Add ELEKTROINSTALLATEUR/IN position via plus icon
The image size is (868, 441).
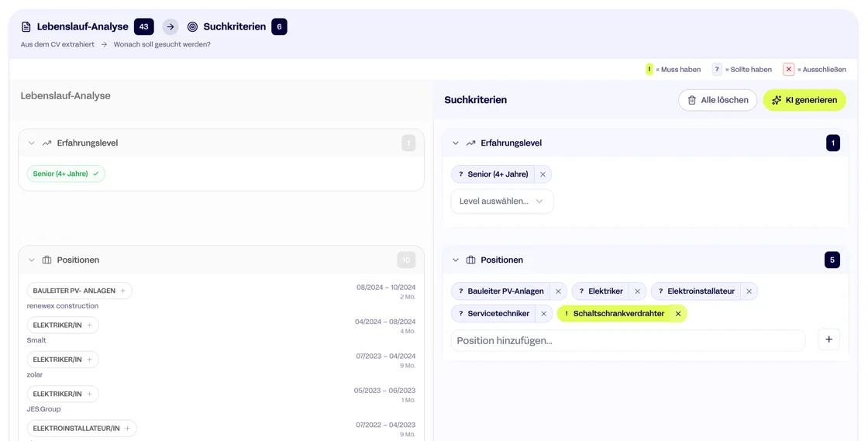click(x=128, y=429)
